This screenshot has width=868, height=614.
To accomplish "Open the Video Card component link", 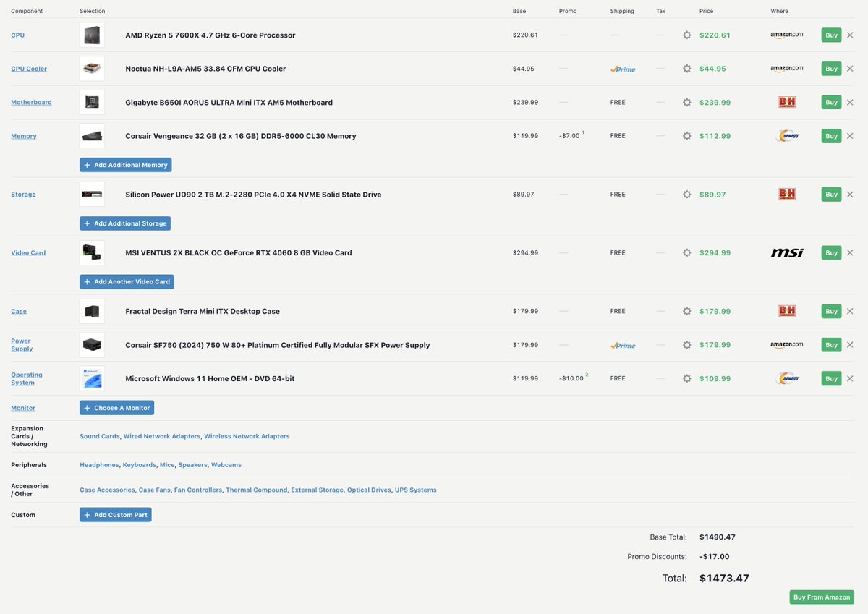I will (x=28, y=252).
